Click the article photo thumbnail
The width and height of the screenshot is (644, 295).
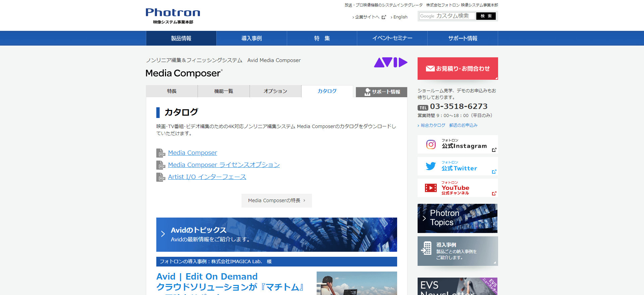[x=357, y=283]
